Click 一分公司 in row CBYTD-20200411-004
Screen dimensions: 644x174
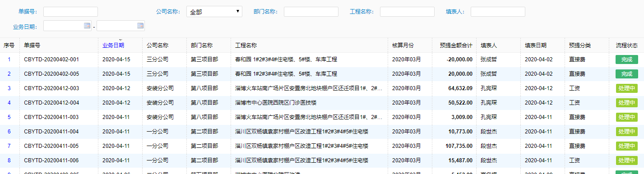[158, 132]
